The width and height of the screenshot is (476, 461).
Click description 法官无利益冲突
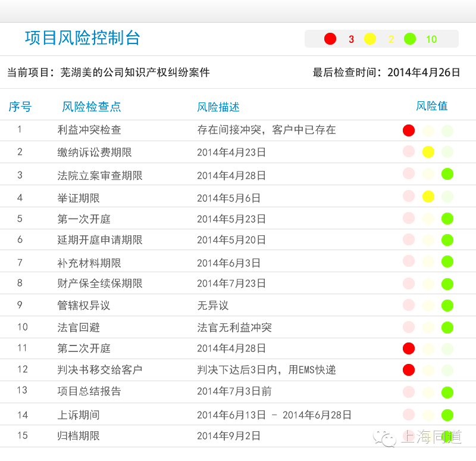(x=234, y=328)
